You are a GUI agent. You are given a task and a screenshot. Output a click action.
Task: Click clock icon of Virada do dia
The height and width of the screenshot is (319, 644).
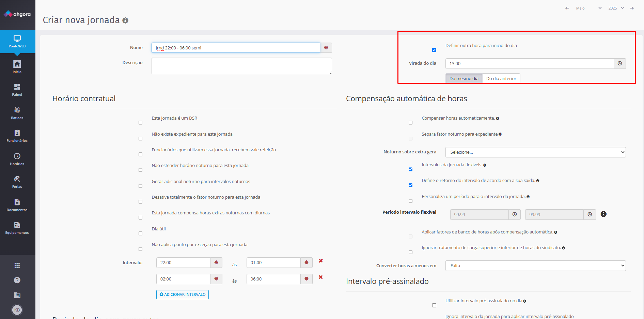click(x=620, y=63)
